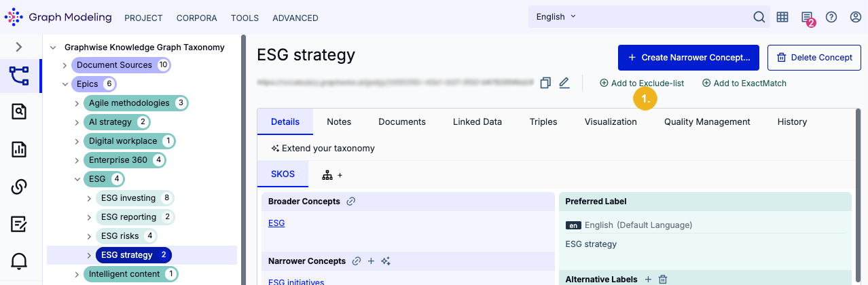868x285 pixels.
Task: Open the help question mark icon
Action: pyautogui.click(x=831, y=17)
